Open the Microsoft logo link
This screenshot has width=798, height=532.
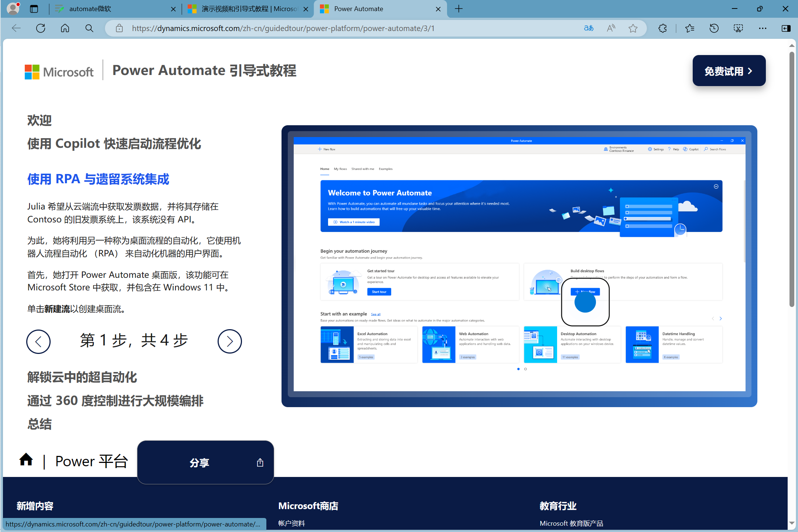pos(59,72)
